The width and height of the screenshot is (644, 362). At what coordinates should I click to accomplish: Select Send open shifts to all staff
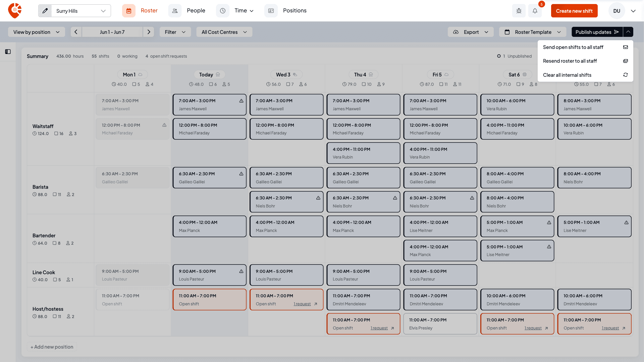tap(585, 47)
